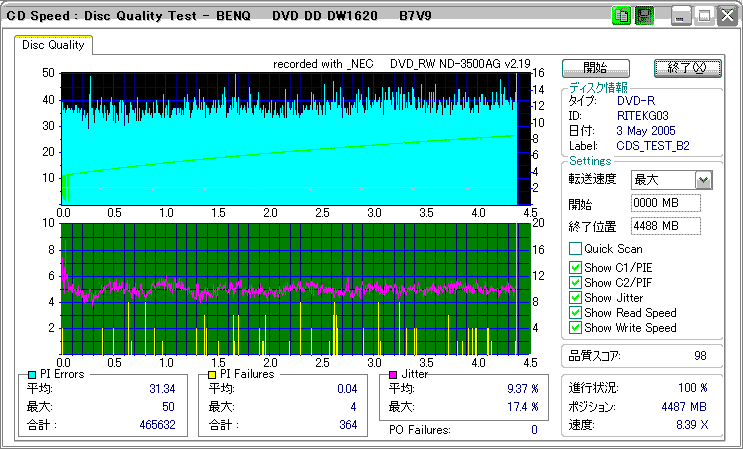Select the Disc Quality tab
Screen dimensions: 743x449
click(55, 45)
